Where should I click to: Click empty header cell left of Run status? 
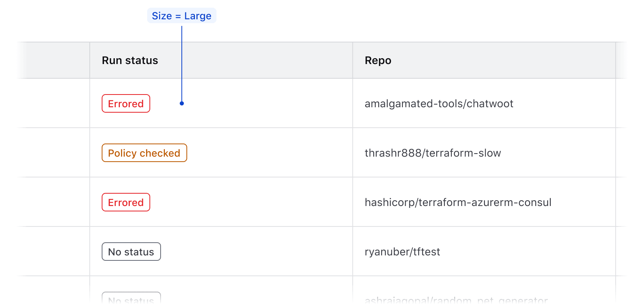coord(54,61)
